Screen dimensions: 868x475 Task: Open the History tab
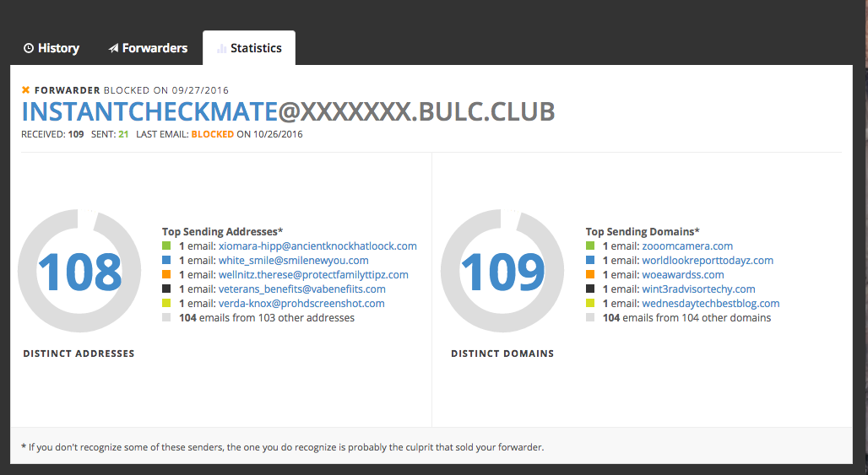(52, 48)
